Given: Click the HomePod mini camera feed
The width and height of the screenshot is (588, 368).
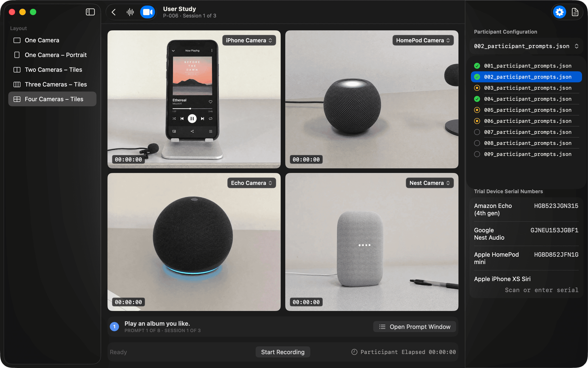Looking at the screenshot, I should pos(372,99).
